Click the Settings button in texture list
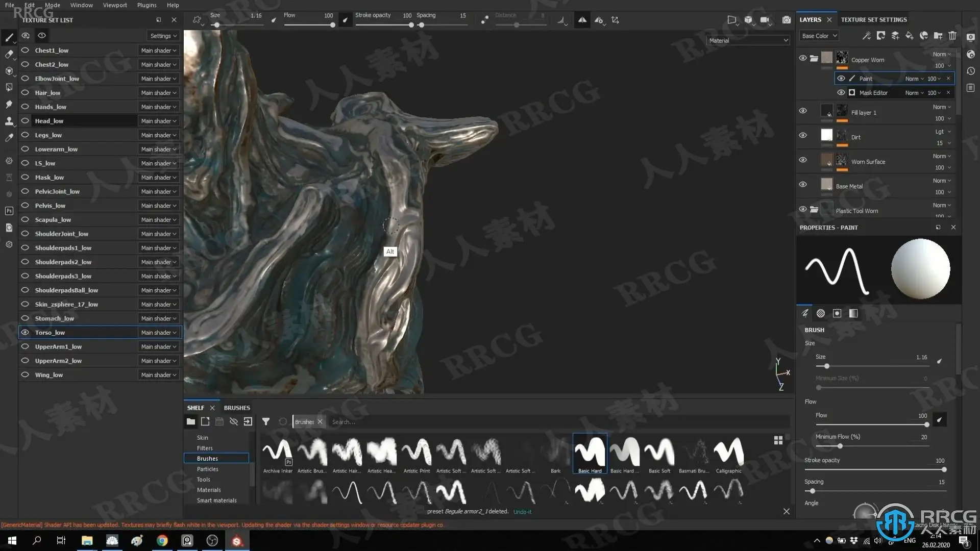 (163, 36)
